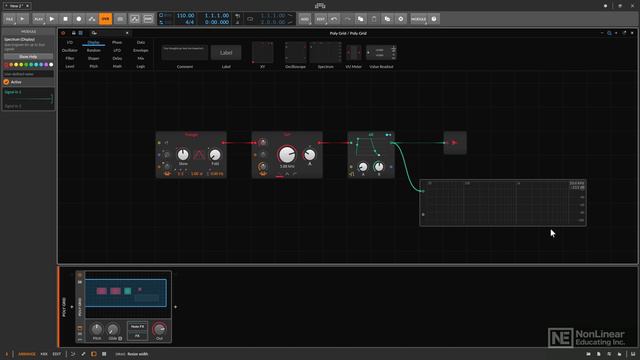Pick the Label module from palette
The height and width of the screenshot is (360, 640).
(226, 53)
